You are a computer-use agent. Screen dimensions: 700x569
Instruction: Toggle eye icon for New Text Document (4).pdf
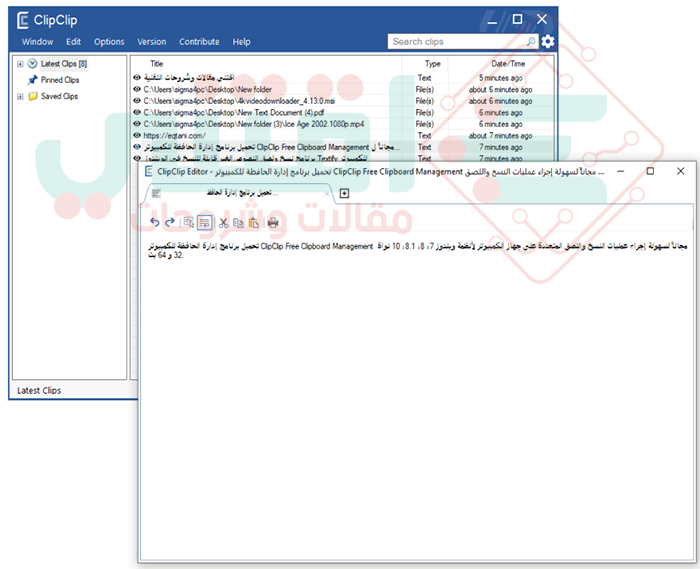(137, 112)
